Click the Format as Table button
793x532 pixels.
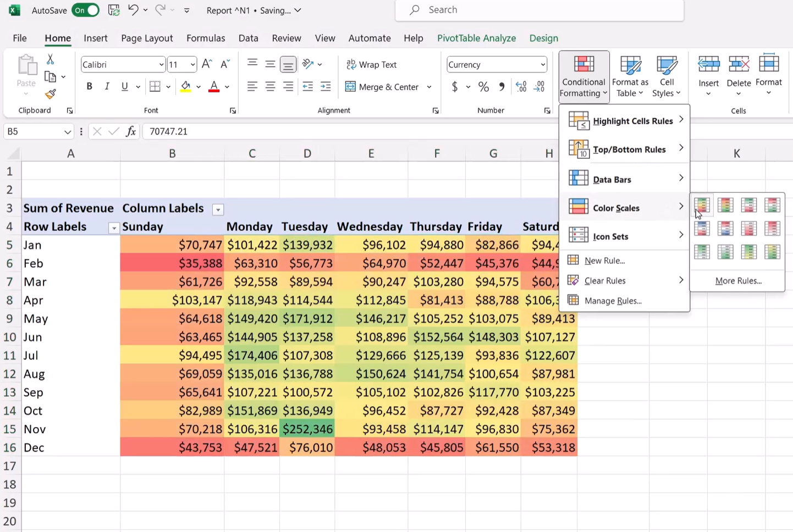point(630,76)
